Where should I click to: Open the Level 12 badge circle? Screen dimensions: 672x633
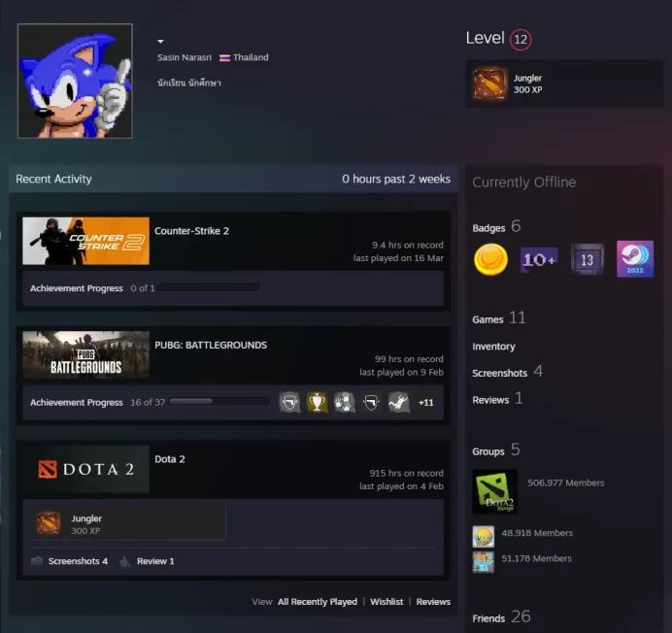(x=521, y=40)
